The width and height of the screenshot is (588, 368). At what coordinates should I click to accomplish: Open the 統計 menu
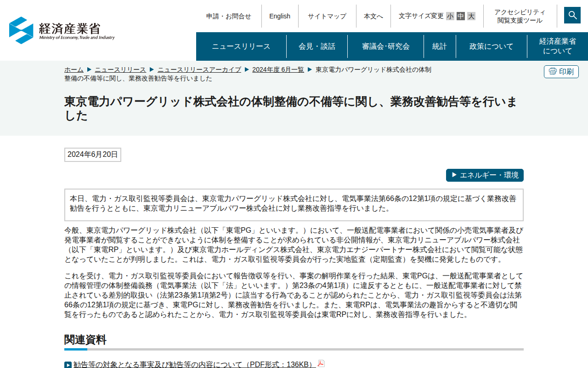440,46
